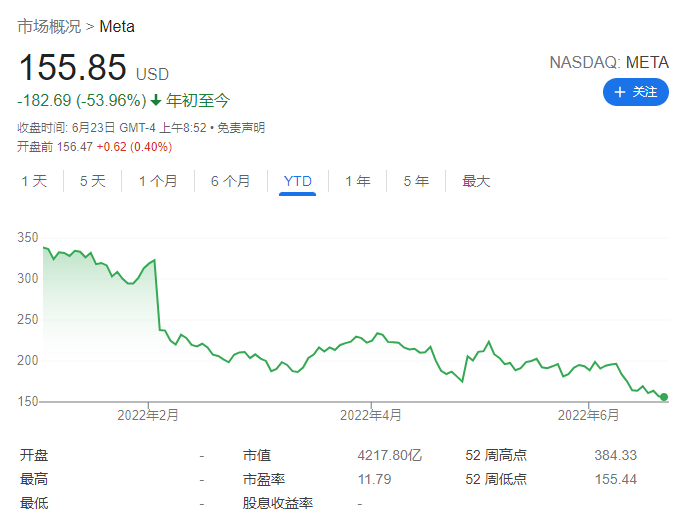
Task: Click the 2022年4月 axis label
Action: coord(371,415)
